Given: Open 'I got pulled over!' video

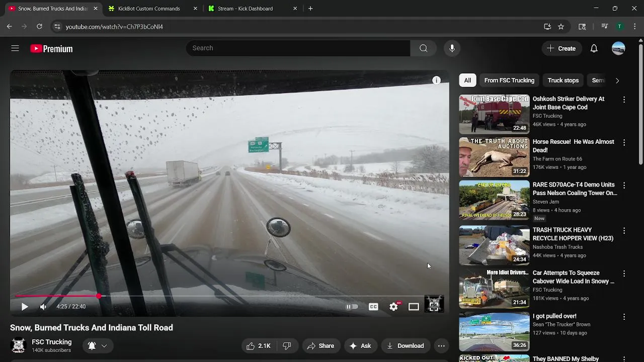Looking at the screenshot, I should pyautogui.click(x=554, y=316).
